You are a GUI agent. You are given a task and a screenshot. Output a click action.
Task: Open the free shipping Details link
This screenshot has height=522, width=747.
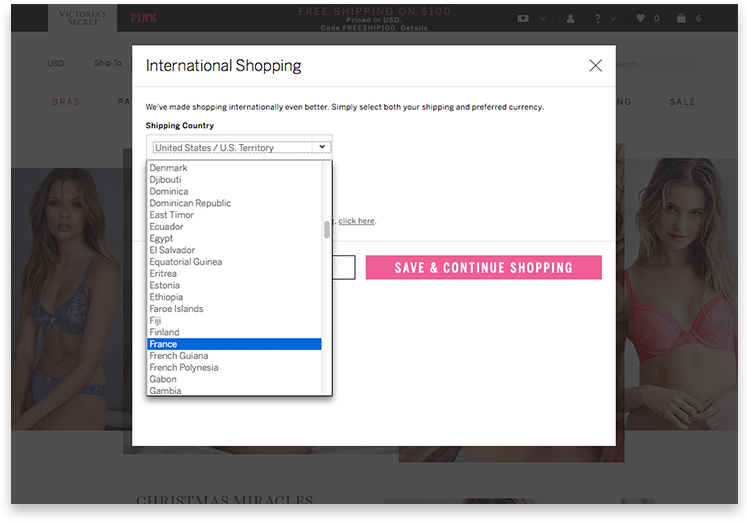click(414, 28)
